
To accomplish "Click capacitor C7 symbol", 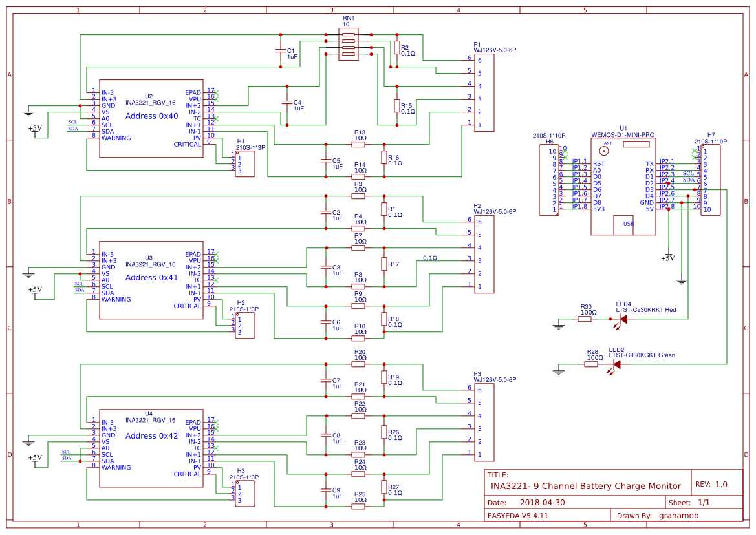I will click(326, 380).
